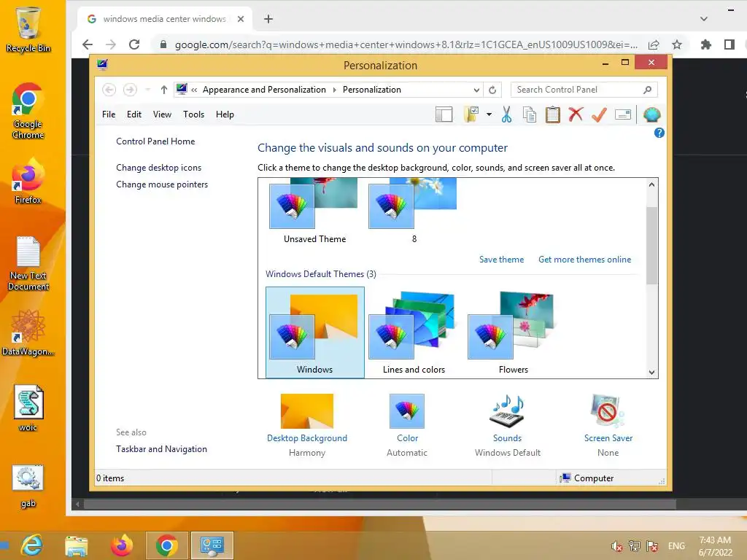Select the Unsaved Theme thumbnail
Screen dimensions: 747x560
314,211
